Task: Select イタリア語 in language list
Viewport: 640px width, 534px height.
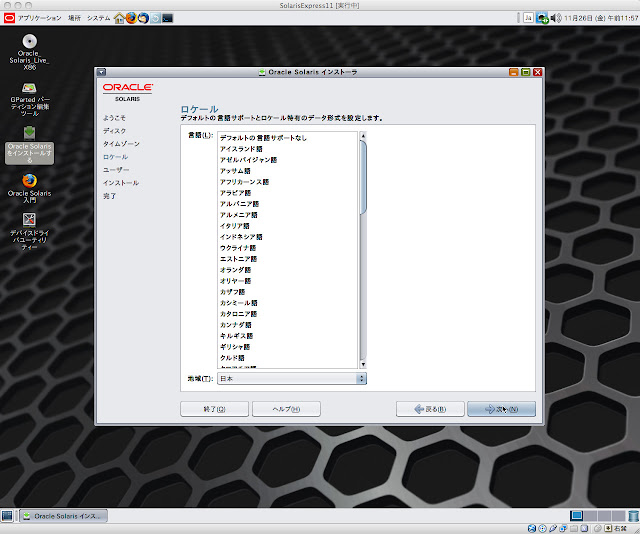Action: pos(287,226)
